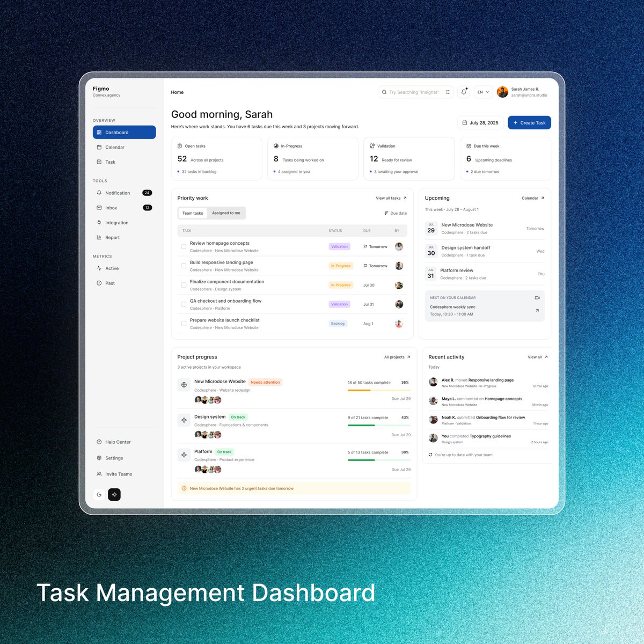Open All projects link
Viewport: 644px width, 644px height.
[397, 357]
